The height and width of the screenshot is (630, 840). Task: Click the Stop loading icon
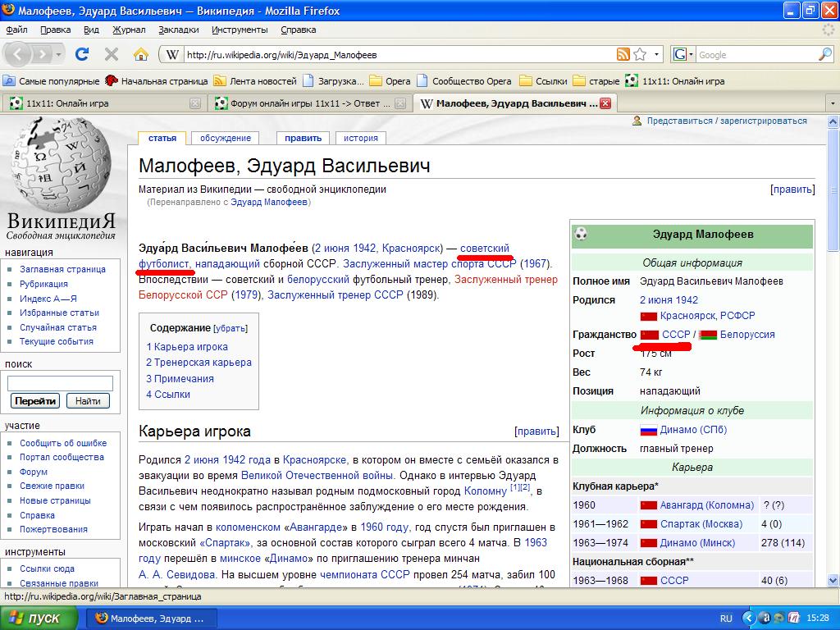pyautogui.click(x=112, y=55)
